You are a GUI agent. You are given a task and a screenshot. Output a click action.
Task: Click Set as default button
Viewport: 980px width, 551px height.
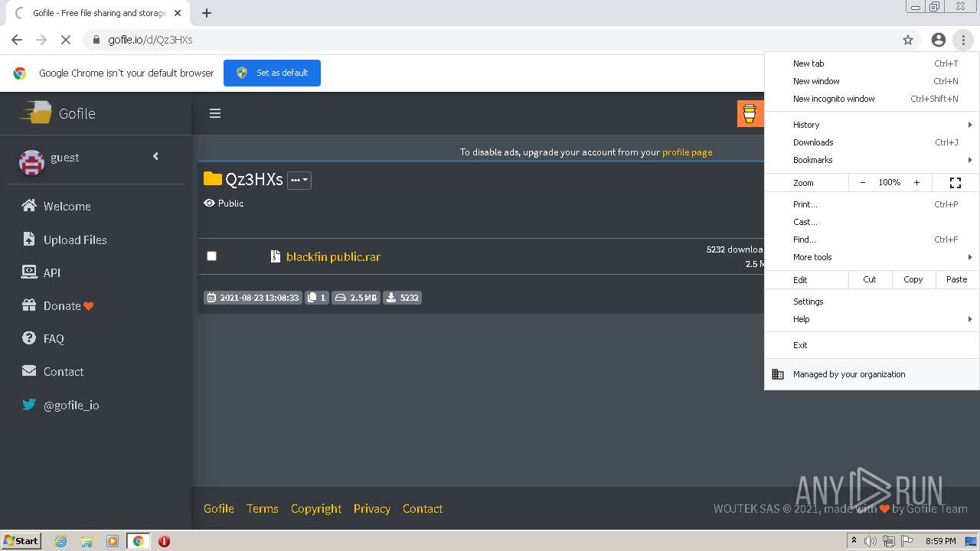coord(272,73)
